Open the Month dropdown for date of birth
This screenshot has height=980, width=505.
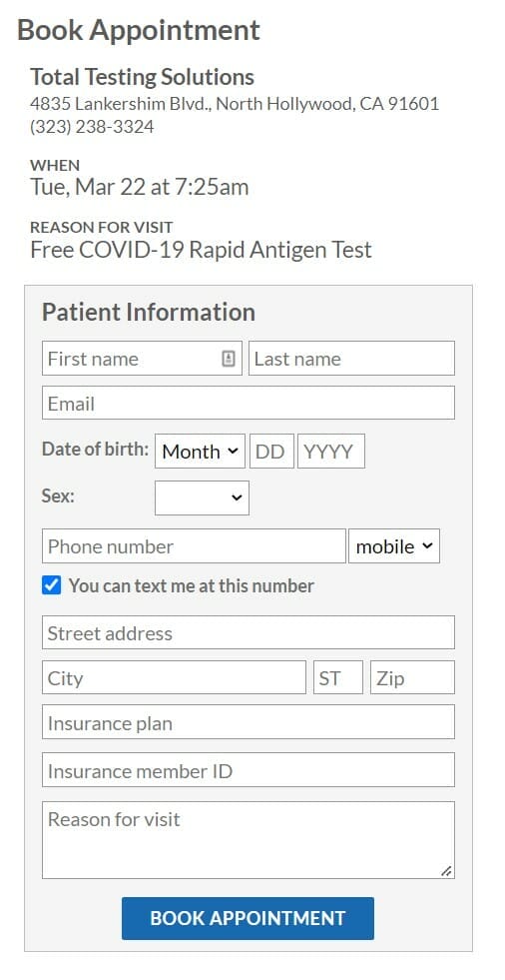(200, 452)
